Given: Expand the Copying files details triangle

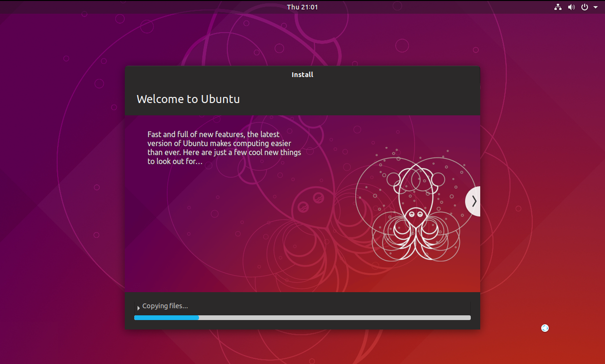Looking at the screenshot, I should point(138,308).
